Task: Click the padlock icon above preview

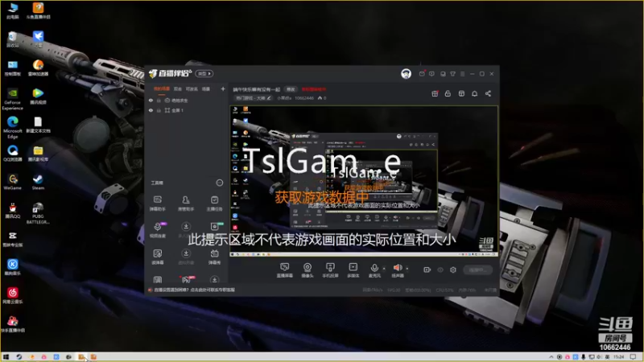Action: tap(448, 93)
